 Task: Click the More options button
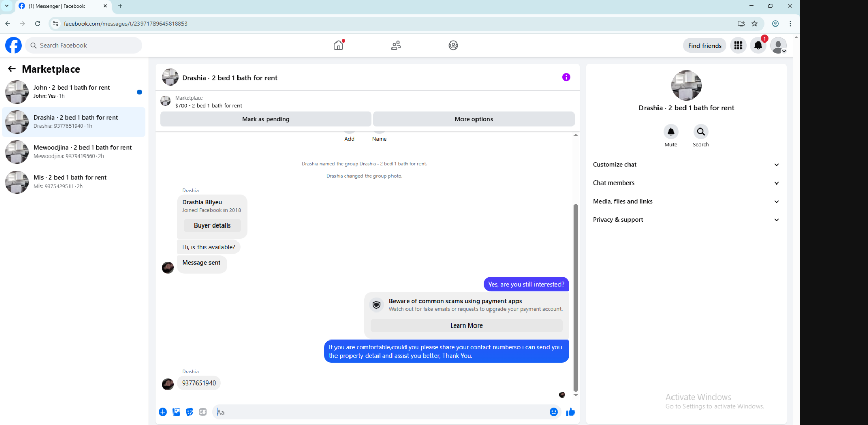[x=474, y=119]
